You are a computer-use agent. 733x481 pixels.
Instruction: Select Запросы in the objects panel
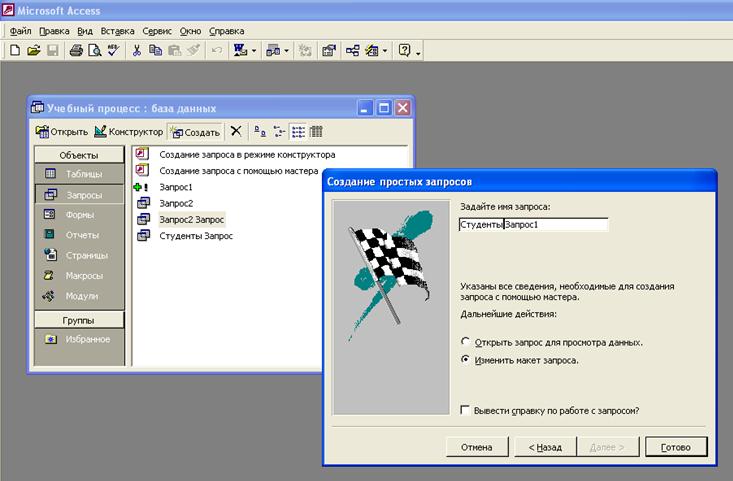click(79, 195)
